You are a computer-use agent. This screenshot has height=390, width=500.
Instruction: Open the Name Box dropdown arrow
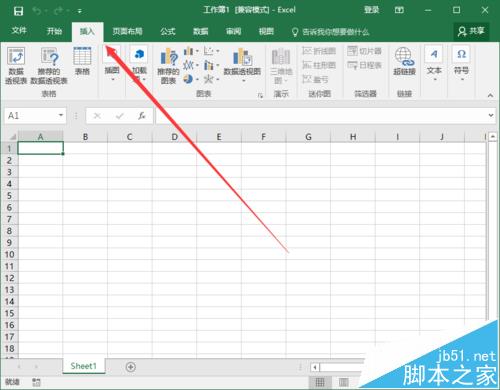tap(61, 115)
